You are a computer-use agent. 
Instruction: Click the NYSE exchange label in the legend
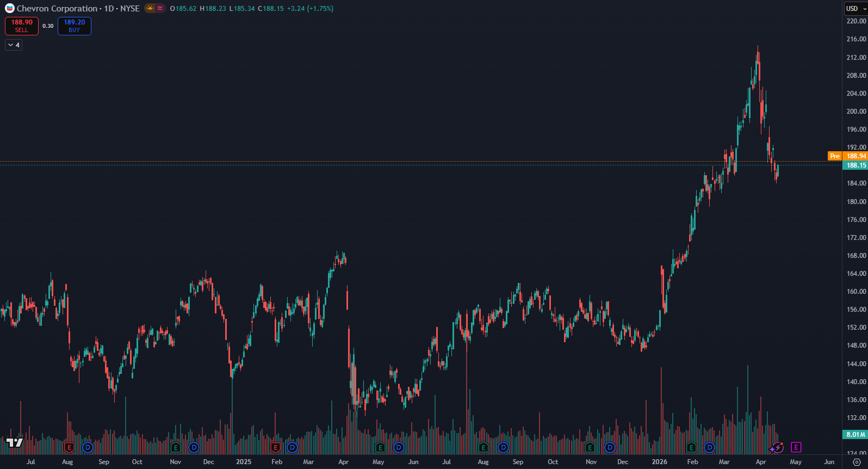coord(130,9)
